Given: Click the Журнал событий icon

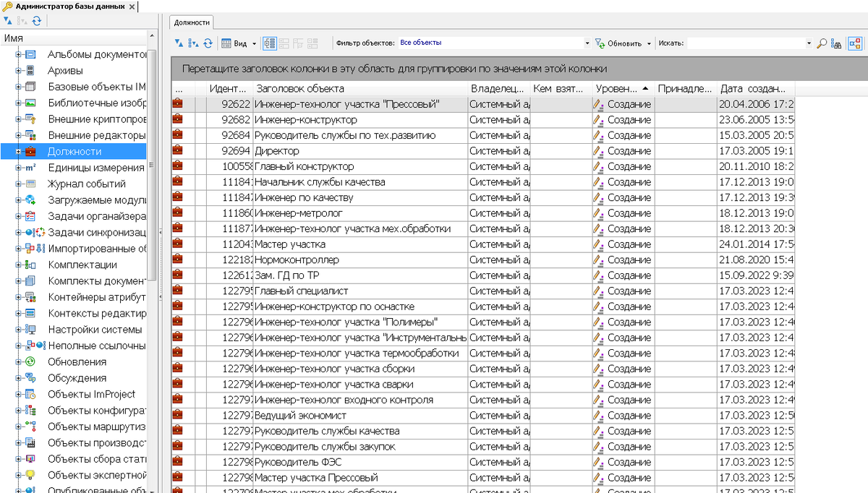Looking at the screenshot, I should [x=30, y=184].
